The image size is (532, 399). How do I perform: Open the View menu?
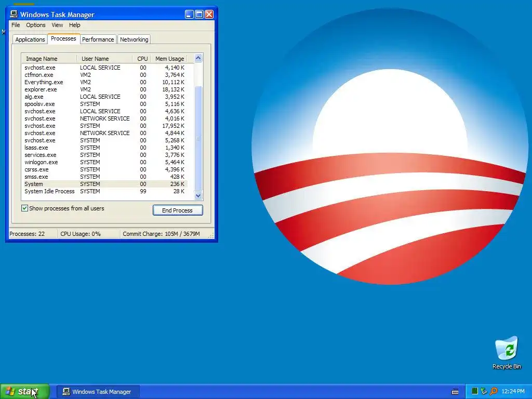click(57, 25)
